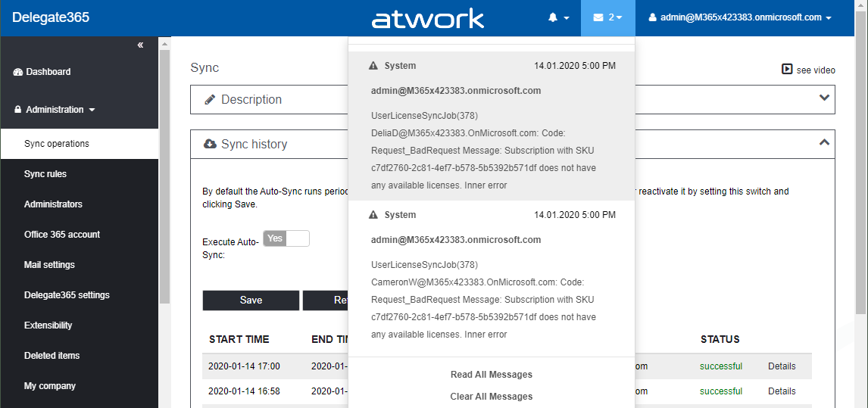Collapse the sidebar with double-chevron icon
Screen dimensions: 868x408
tap(140, 45)
